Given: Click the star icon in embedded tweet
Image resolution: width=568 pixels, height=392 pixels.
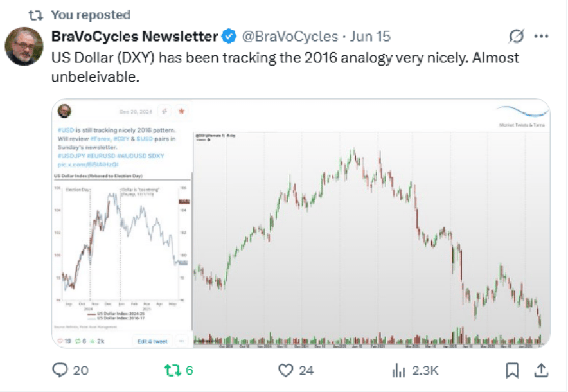Looking at the screenshot, I should tap(182, 111).
